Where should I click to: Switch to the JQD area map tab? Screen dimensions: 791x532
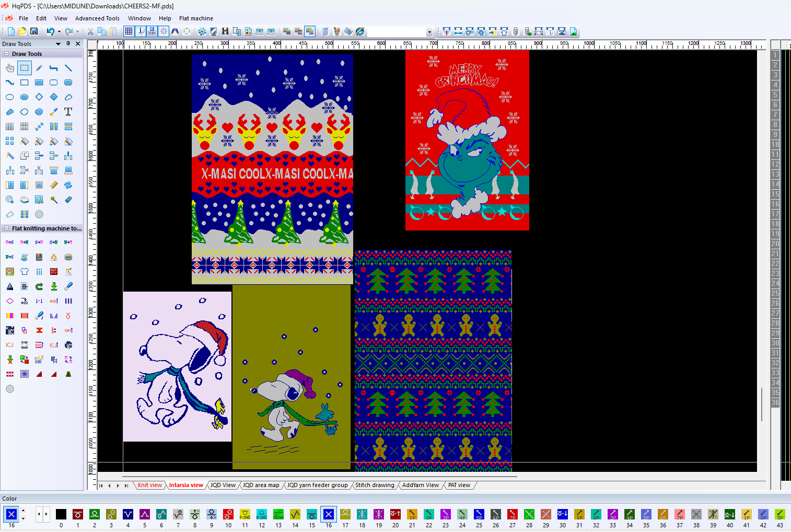[x=261, y=485]
